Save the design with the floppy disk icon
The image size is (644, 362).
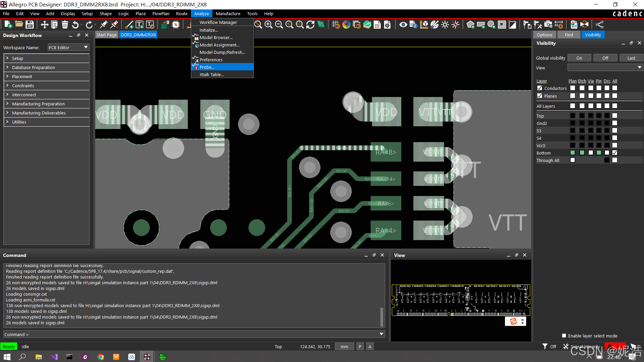coord(30,25)
